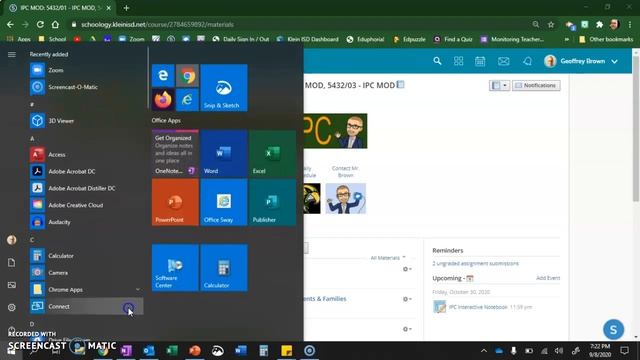The width and height of the screenshot is (640, 360).
Task: Open the Schoology apps grid icon
Action: pyautogui.click(x=458, y=61)
